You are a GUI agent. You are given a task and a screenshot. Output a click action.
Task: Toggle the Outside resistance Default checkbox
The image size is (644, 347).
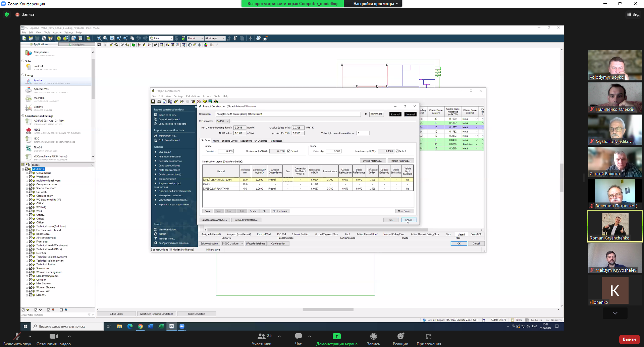tap(289, 151)
